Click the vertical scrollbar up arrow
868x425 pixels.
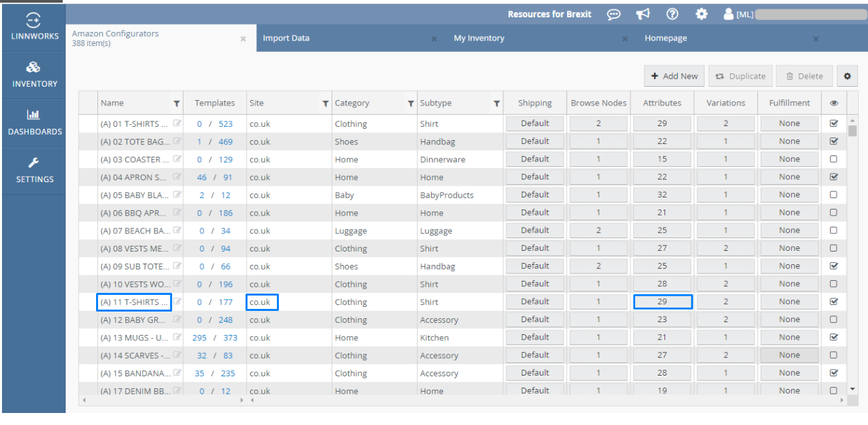pos(852,121)
